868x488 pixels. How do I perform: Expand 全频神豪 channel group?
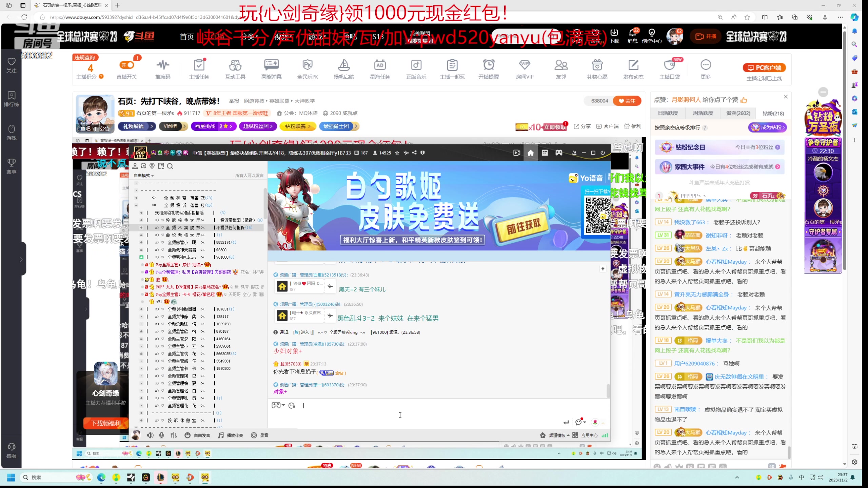(136, 198)
